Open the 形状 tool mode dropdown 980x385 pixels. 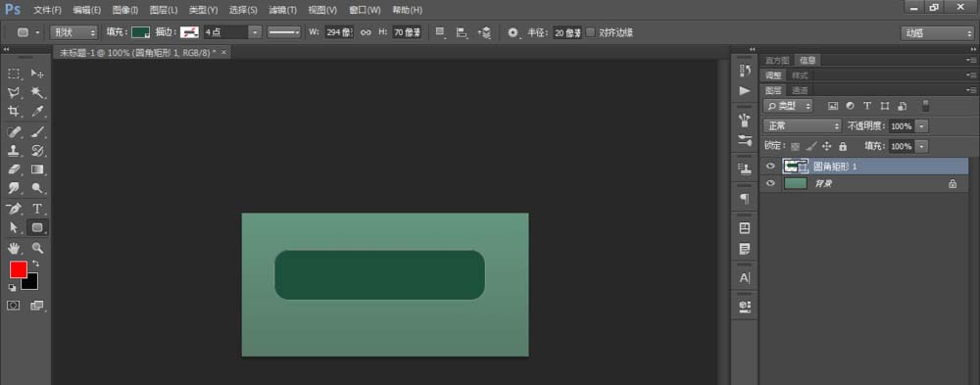coord(73,32)
